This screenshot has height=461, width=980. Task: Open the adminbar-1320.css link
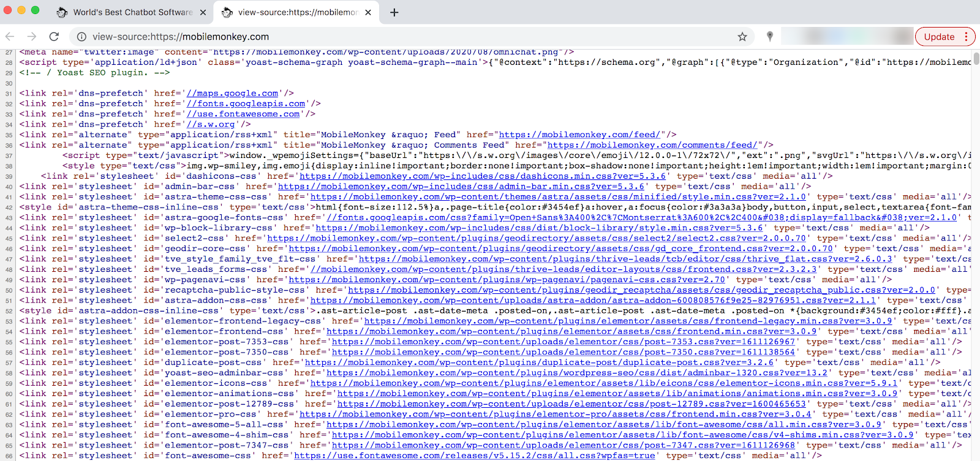click(577, 373)
